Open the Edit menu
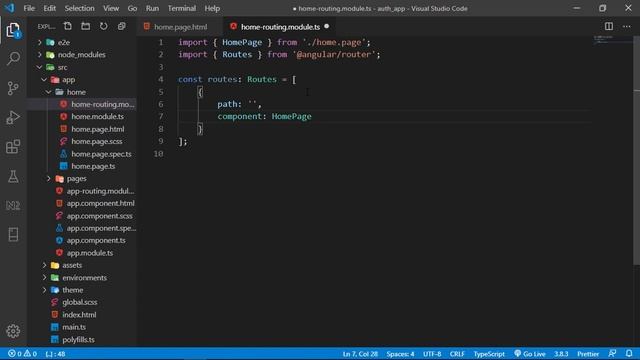The width and height of the screenshot is (640, 360). 49,8
